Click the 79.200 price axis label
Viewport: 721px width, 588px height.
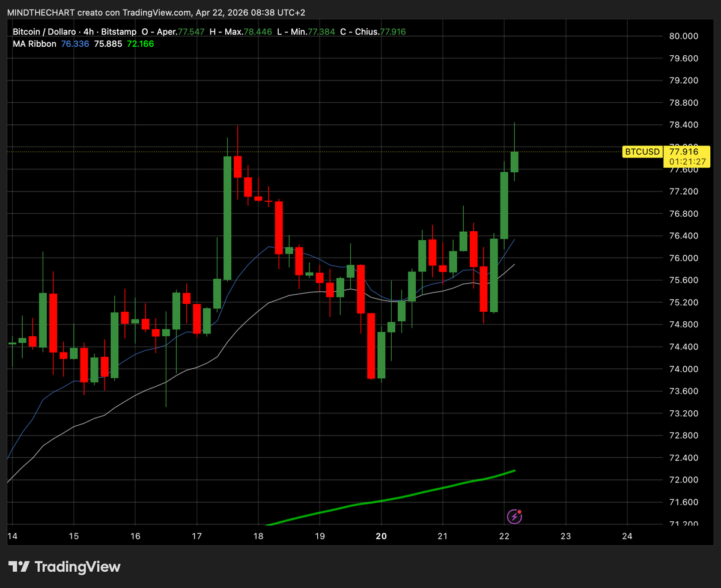tap(683, 80)
